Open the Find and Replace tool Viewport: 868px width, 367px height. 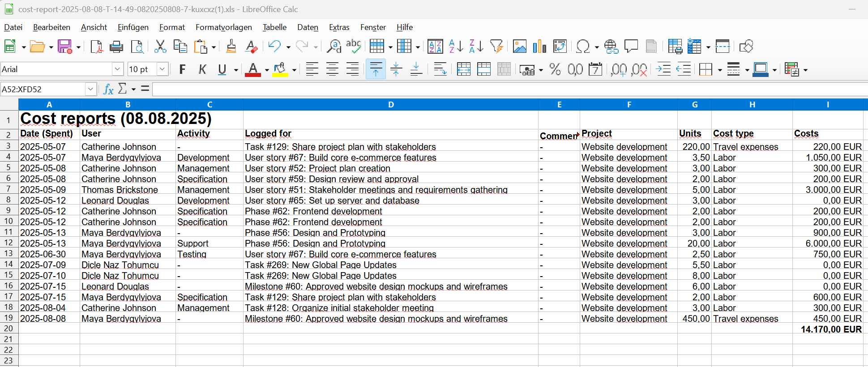click(334, 47)
